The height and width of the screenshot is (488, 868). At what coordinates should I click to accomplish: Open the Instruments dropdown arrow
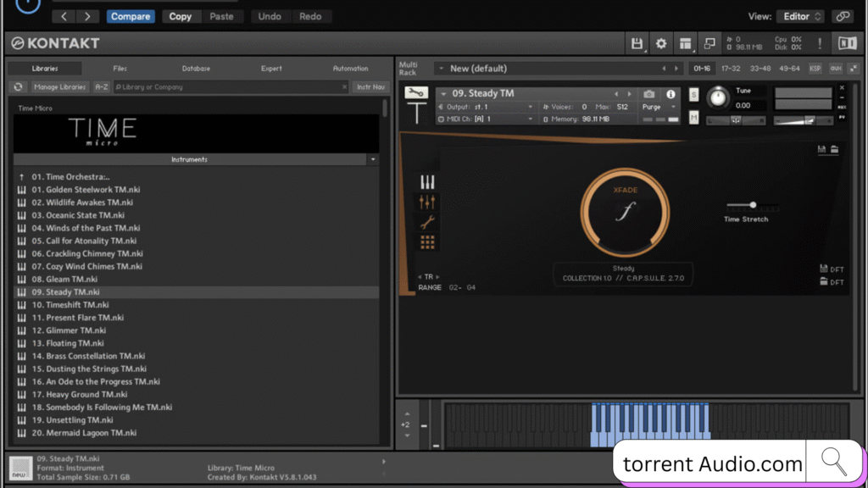coord(373,159)
